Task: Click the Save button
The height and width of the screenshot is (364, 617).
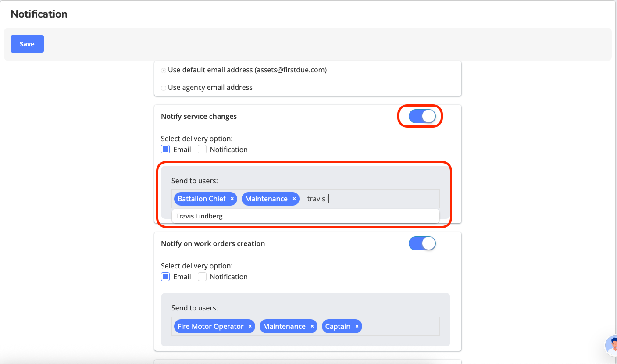Action: click(x=27, y=44)
